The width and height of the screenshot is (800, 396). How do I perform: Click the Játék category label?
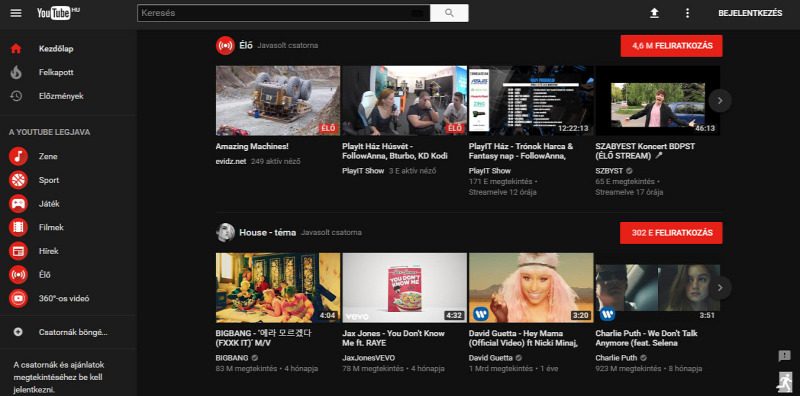[x=49, y=204]
